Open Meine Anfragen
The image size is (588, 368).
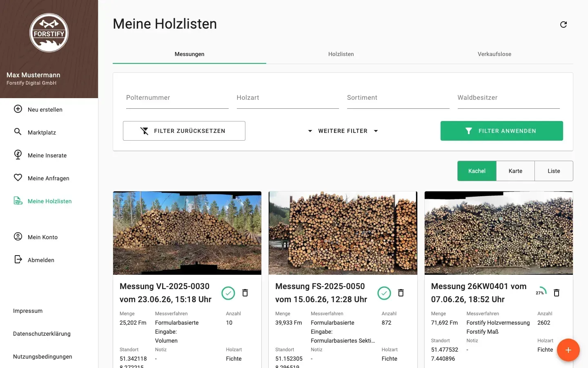pyautogui.click(x=49, y=178)
